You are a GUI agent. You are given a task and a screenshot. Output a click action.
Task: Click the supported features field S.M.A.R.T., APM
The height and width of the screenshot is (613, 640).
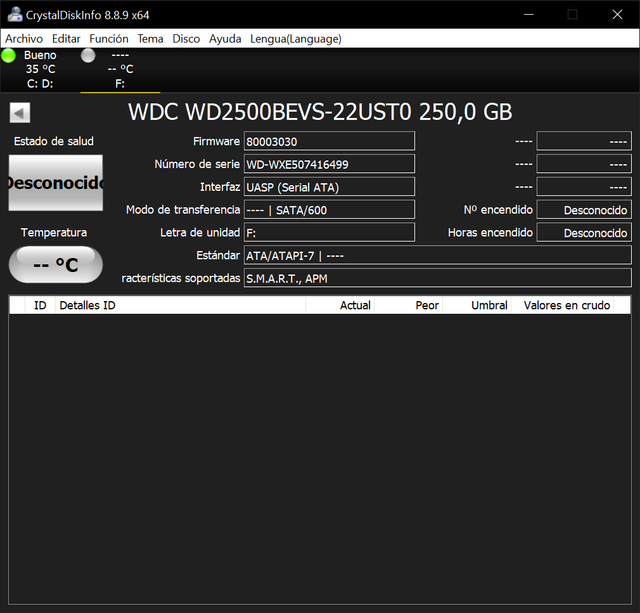click(x=438, y=278)
